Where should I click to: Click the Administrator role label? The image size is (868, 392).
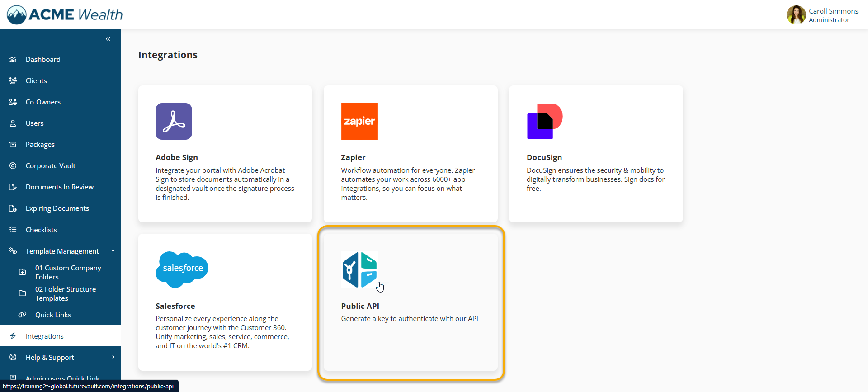(829, 20)
